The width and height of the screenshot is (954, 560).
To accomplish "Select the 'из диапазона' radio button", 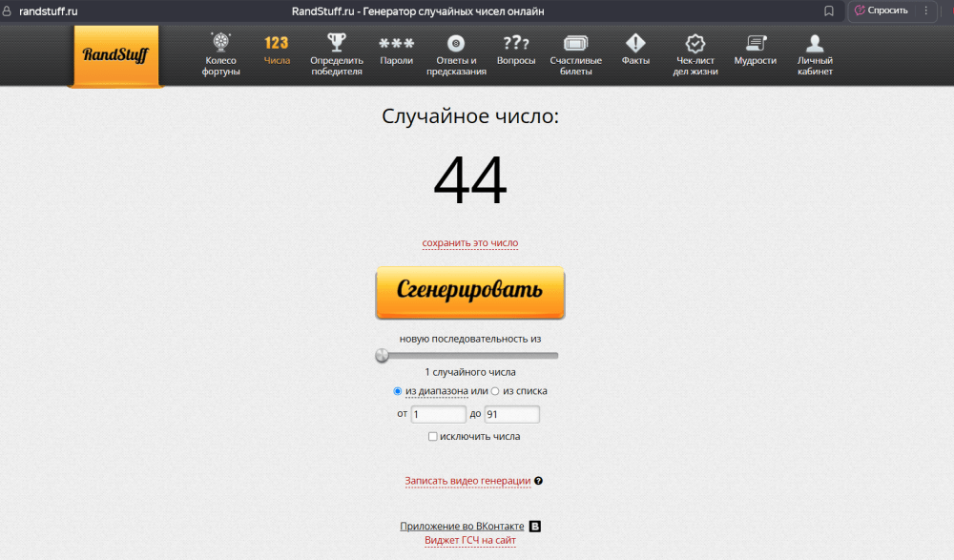I will pyautogui.click(x=398, y=391).
